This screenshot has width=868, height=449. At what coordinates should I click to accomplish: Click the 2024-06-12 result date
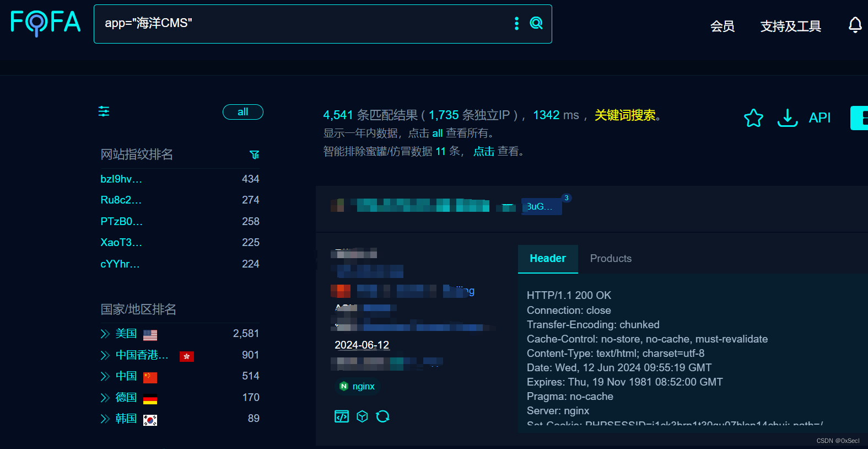[x=362, y=345]
